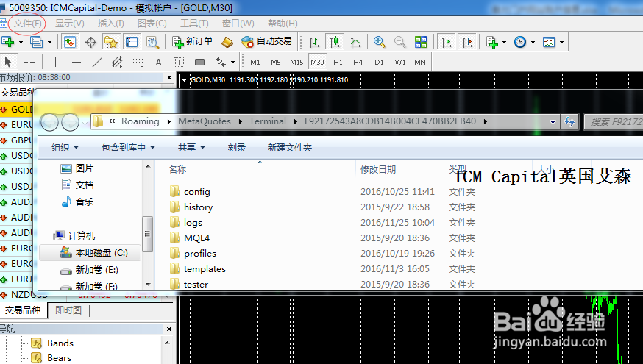
Task: Close the 市场报价 market watch panel
Action: coord(169,77)
